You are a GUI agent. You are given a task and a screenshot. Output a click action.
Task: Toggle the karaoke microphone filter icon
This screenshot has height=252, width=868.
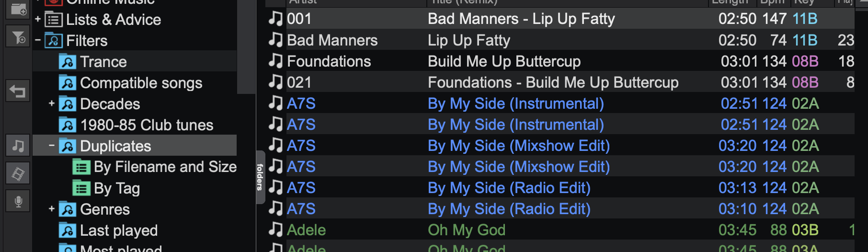pos(18,201)
